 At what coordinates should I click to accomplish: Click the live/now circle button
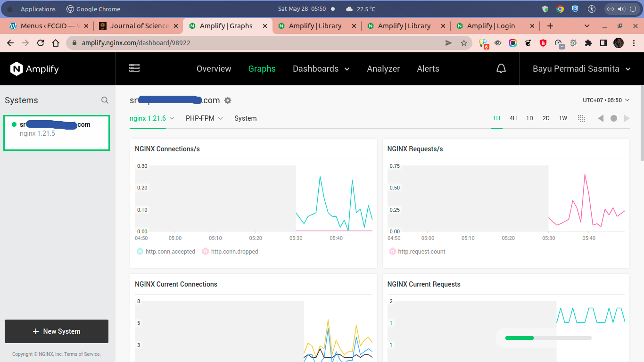(614, 118)
